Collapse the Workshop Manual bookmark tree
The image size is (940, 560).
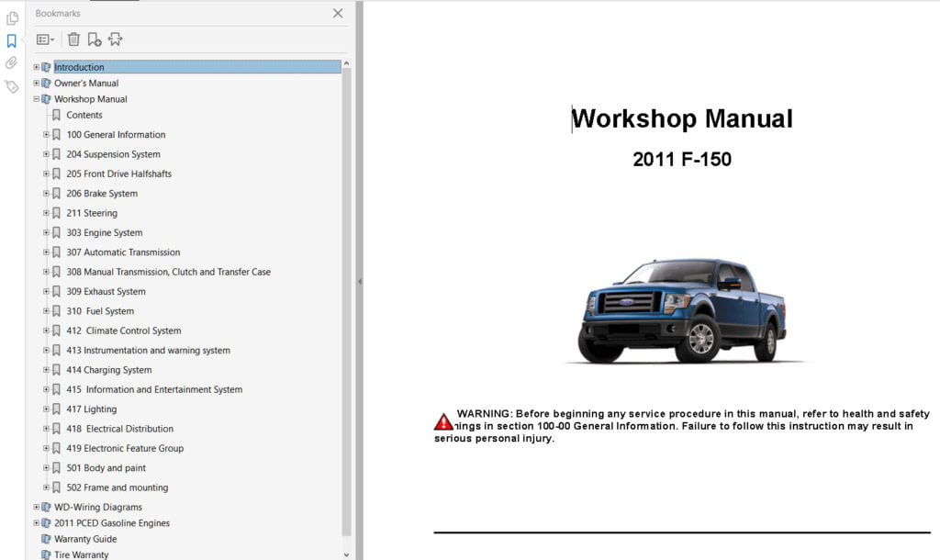pos(37,99)
